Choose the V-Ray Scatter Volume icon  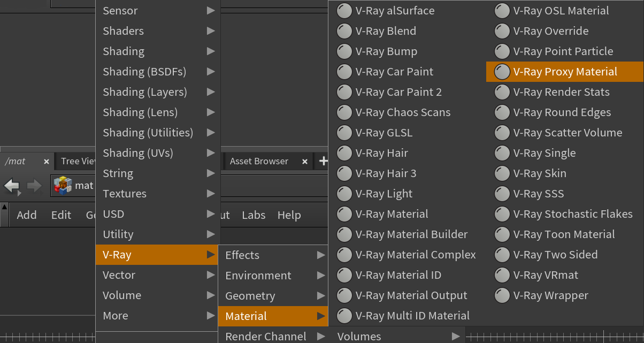[x=502, y=133]
